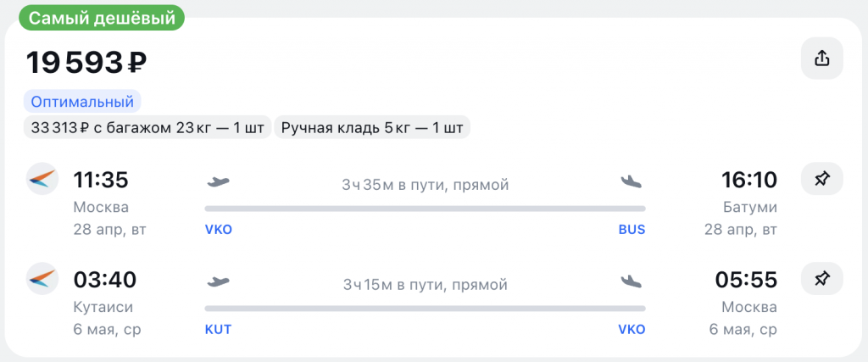Pin the Kutaisi to Moscow flight

click(821, 279)
